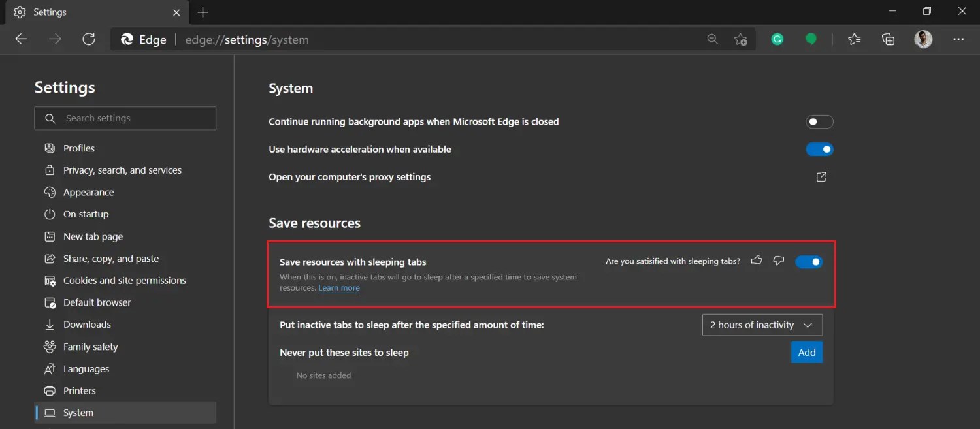Screen dimensions: 980x429
Task: Disable Save resources with sleeping tabs
Action: pos(809,261)
